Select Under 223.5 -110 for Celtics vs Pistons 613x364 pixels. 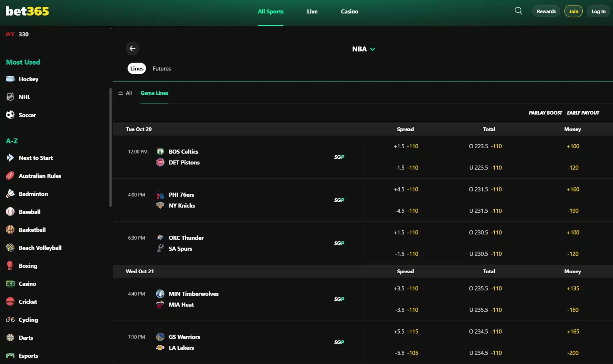(x=485, y=168)
